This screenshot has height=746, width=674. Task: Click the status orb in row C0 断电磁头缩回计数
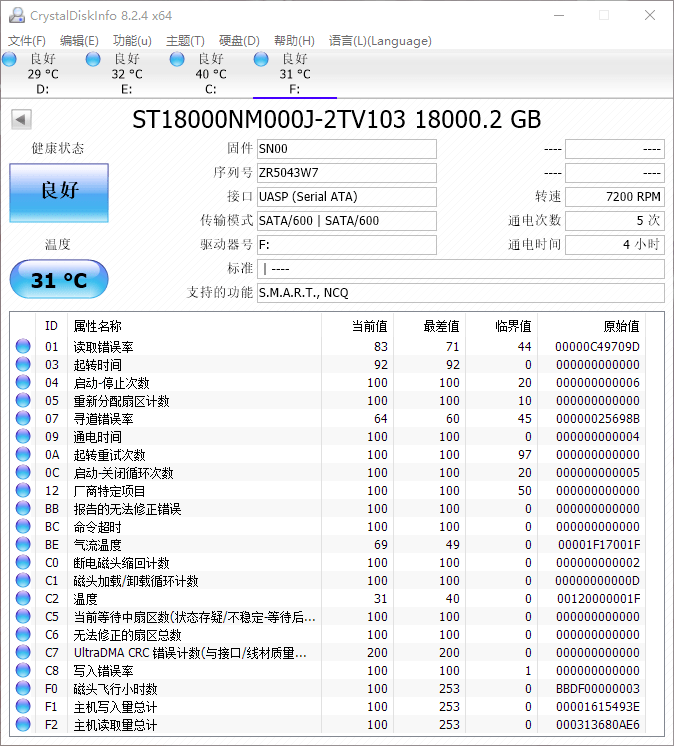click(23, 562)
